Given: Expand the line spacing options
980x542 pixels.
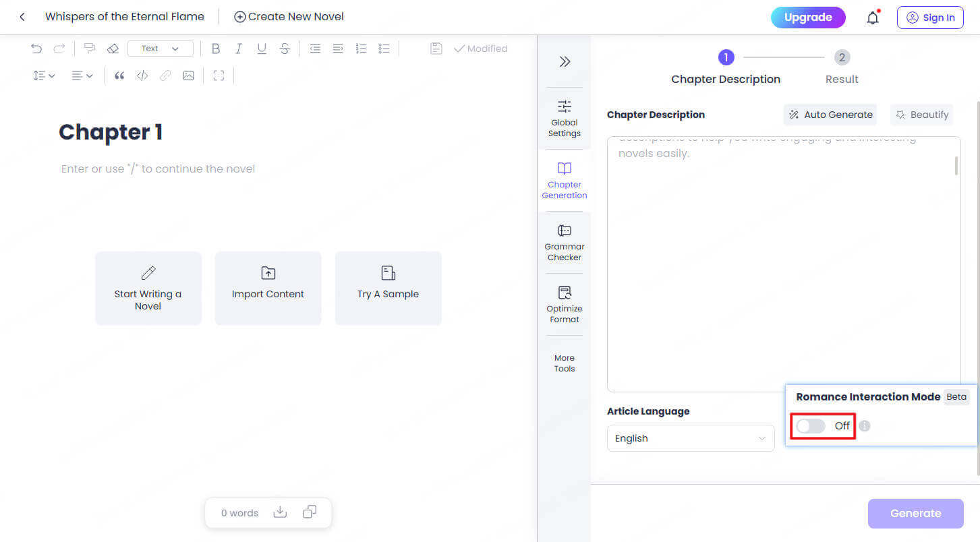Looking at the screenshot, I should click(x=43, y=75).
